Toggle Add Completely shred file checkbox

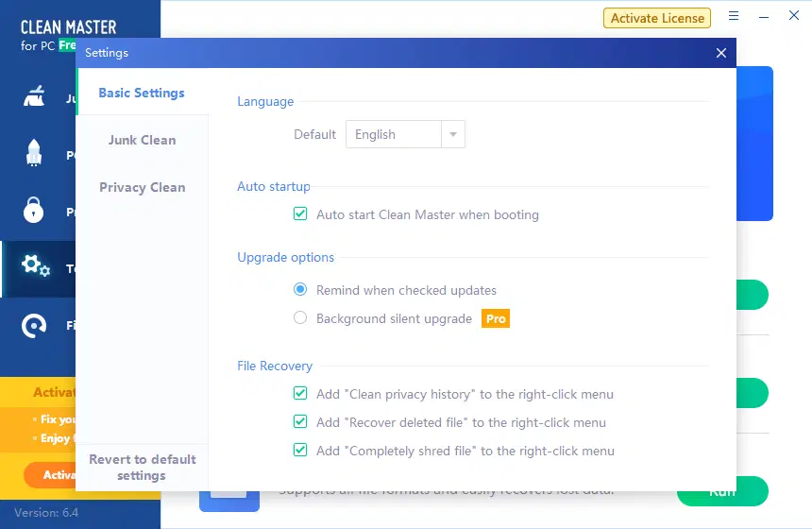[300, 450]
